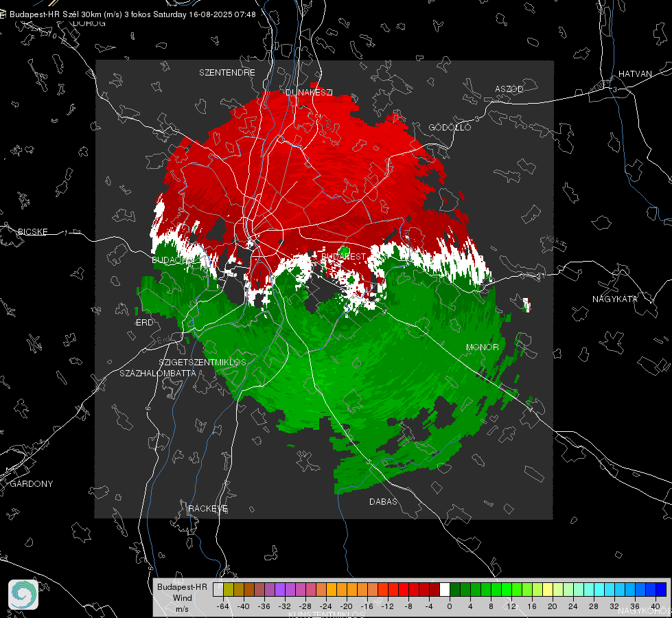This screenshot has width=672, height=618.
Task: Click the positive 36 legend value
Action: tap(635, 606)
